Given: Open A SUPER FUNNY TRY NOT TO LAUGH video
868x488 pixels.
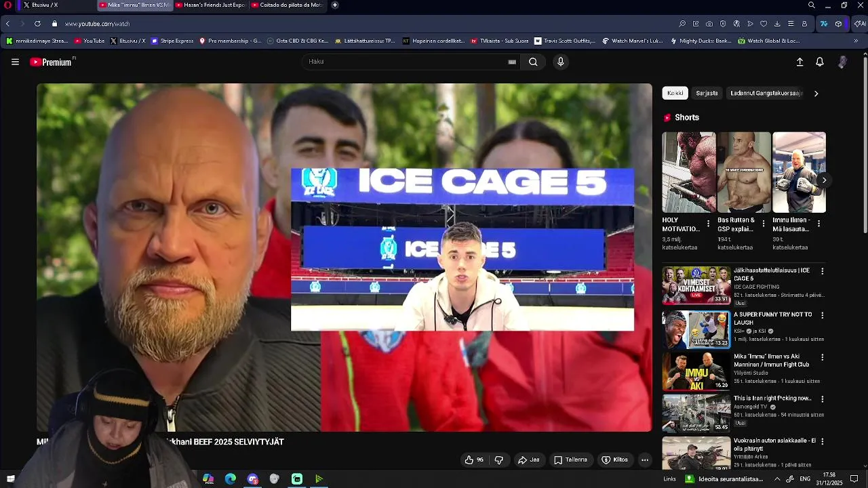Looking at the screenshot, I should (696, 329).
